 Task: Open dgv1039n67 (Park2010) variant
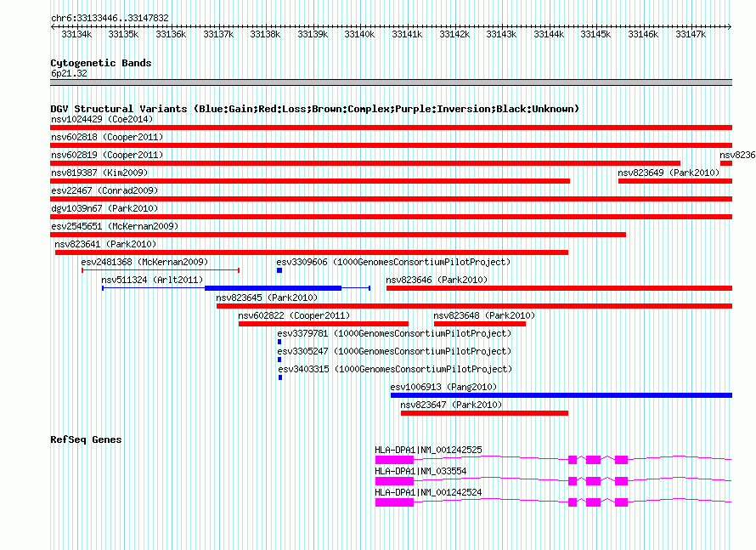click(391, 217)
